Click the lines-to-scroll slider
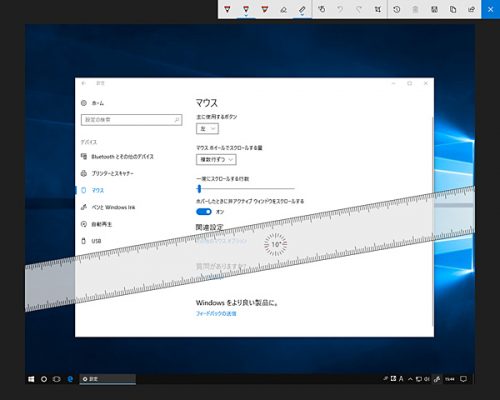The image size is (500, 400). pos(245,189)
